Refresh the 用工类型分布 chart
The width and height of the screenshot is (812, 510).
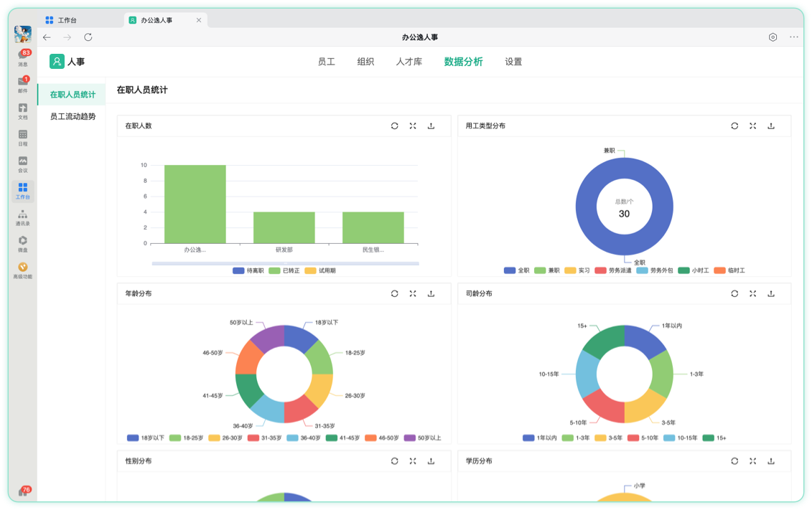coord(734,126)
